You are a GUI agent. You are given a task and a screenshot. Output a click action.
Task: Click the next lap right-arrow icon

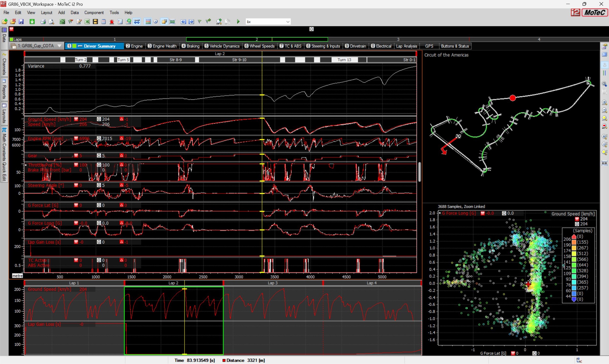coord(191,22)
